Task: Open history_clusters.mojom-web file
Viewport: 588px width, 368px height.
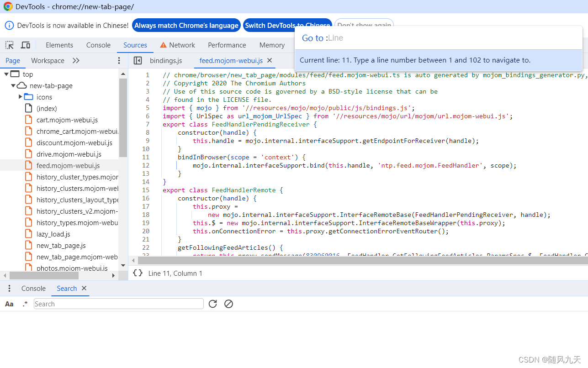Action: [x=77, y=188]
